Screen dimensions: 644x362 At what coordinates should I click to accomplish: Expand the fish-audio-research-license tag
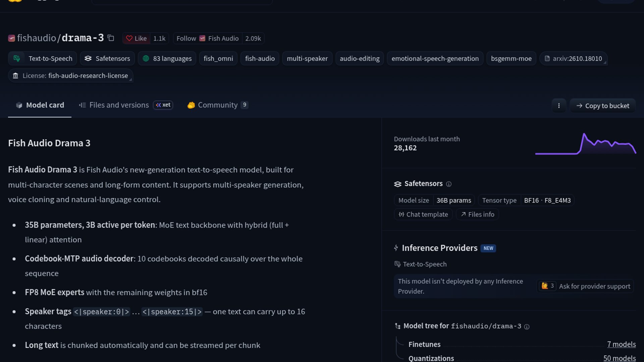coord(70,76)
